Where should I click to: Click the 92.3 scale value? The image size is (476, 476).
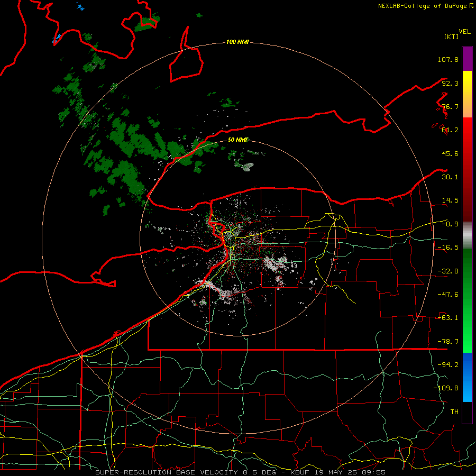[450, 83]
